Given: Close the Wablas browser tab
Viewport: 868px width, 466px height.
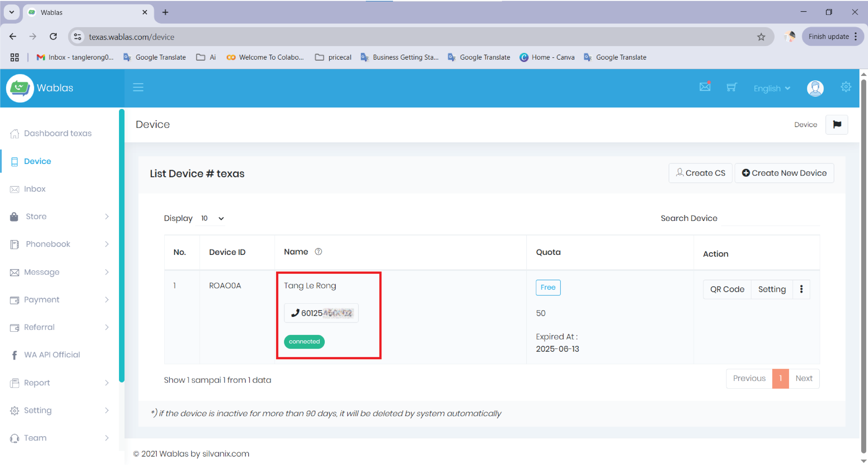Looking at the screenshot, I should (x=145, y=12).
